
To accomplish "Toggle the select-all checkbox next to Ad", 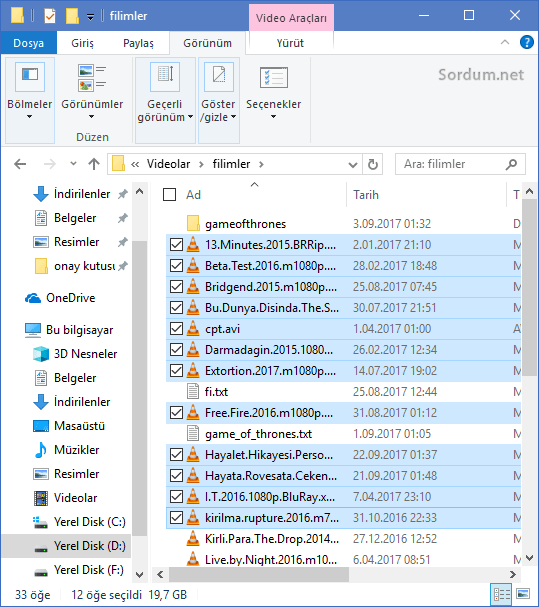I will tap(170, 195).
